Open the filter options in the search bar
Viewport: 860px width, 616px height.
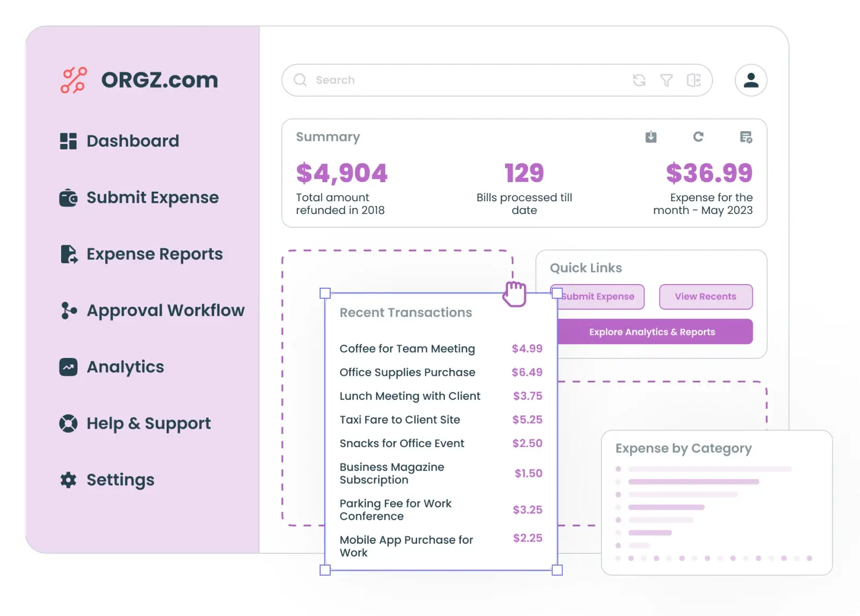[x=667, y=80]
